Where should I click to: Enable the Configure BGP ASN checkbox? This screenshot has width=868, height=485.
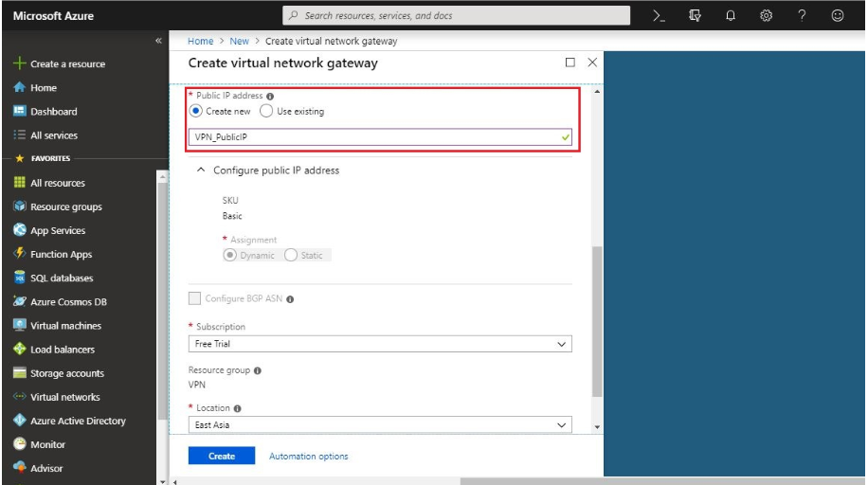coord(195,299)
